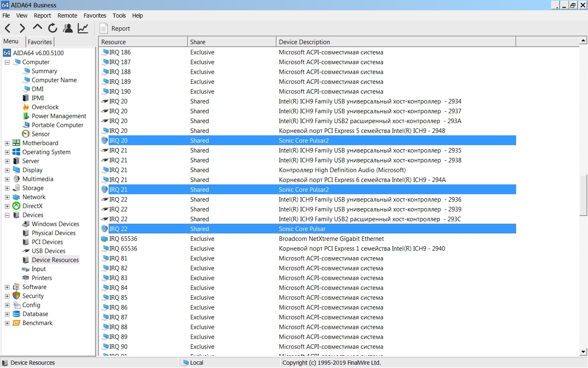This screenshot has height=368, width=588.
Task: Expand the Operating System tree node
Action: [7, 152]
